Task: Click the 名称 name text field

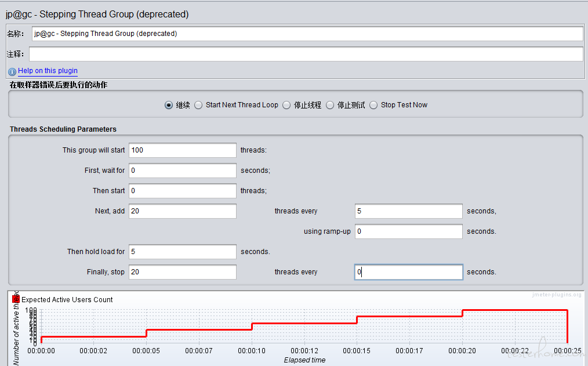Action: tap(307, 34)
